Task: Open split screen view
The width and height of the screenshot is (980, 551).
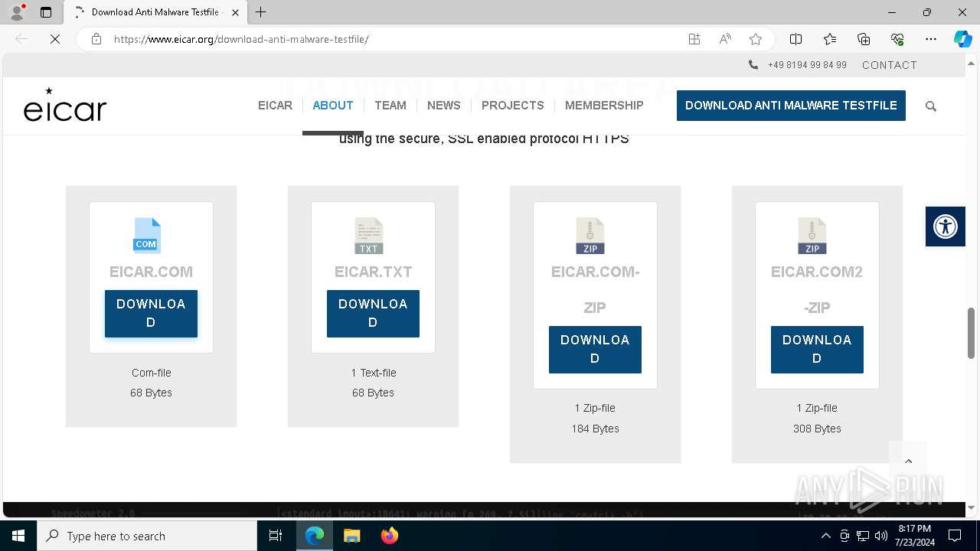Action: click(x=795, y=39)
